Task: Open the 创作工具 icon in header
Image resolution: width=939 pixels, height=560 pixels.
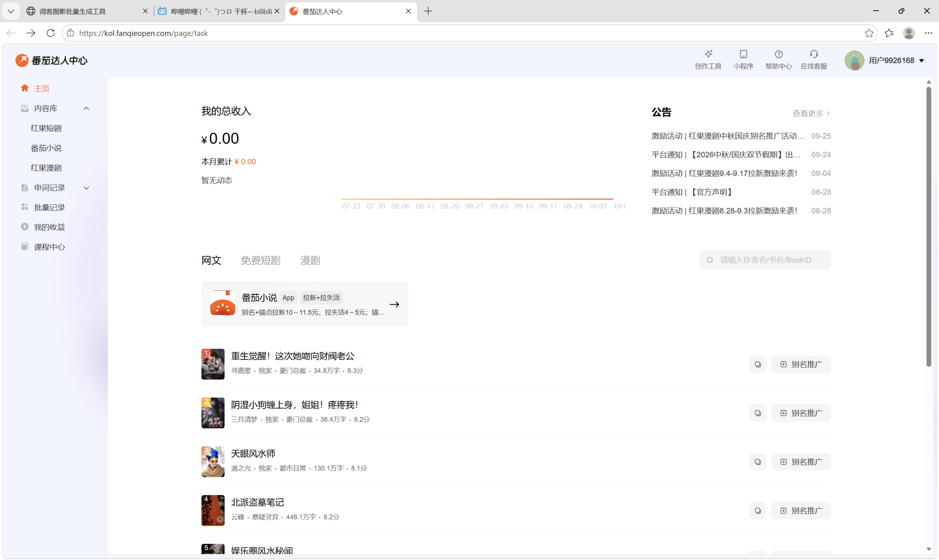Action: [708, 59]
